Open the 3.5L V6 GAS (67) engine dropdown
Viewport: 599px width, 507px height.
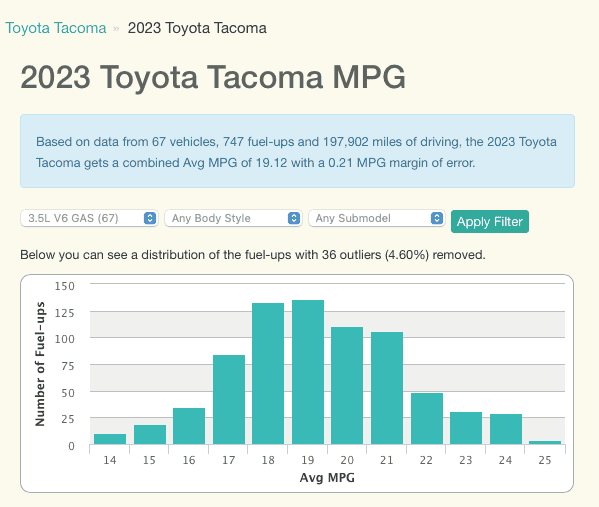coord(89,218)
